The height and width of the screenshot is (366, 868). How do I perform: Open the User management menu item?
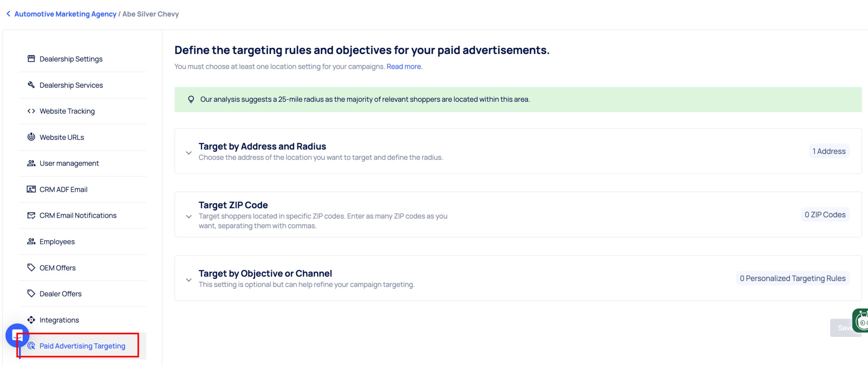coord(69,163)
